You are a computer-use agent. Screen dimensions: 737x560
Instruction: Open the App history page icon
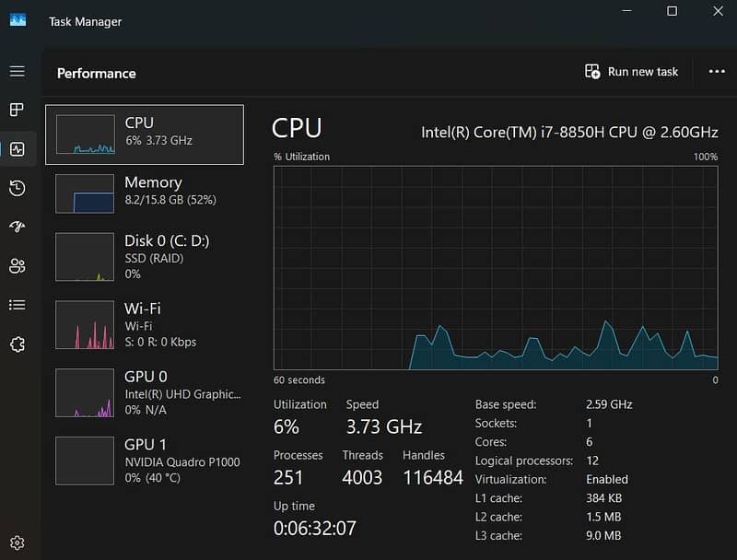[18, 189]
